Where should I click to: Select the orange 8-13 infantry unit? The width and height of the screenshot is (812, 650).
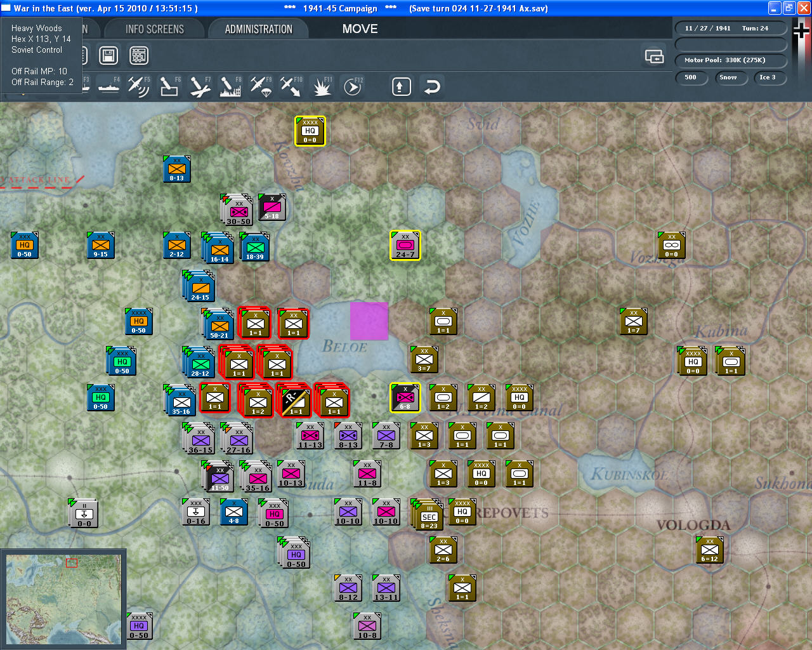(176, 169)
